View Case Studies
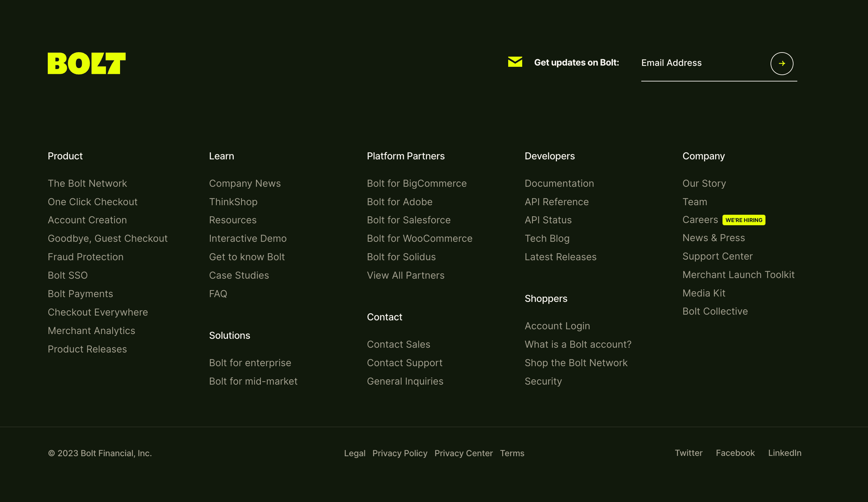Screen dimensions: 868x502 tap(239, 275)
